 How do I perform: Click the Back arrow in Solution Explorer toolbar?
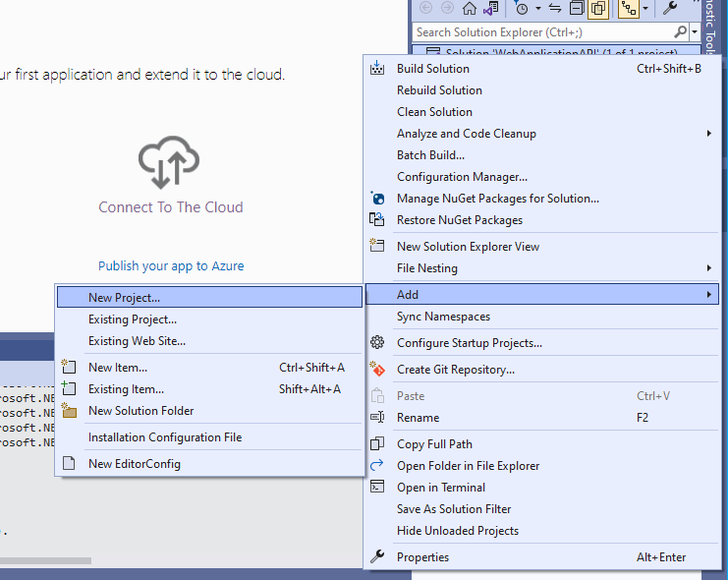coord(425,8)
